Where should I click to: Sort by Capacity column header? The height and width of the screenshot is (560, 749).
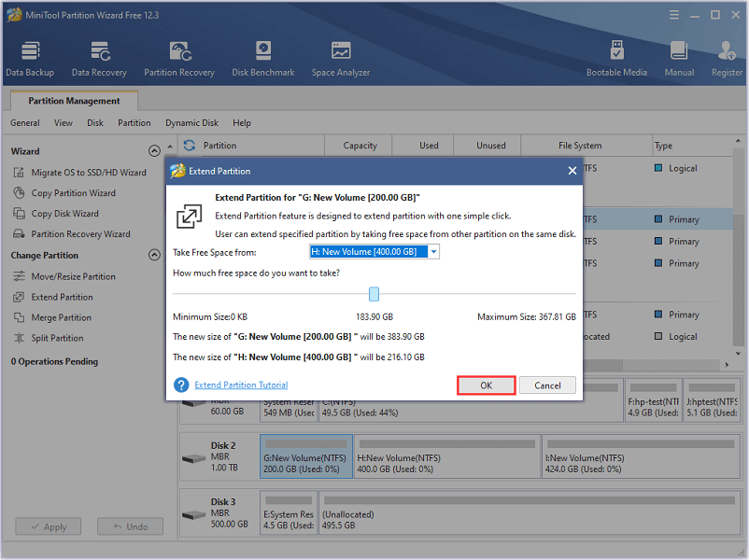click(x=359, y=146)
